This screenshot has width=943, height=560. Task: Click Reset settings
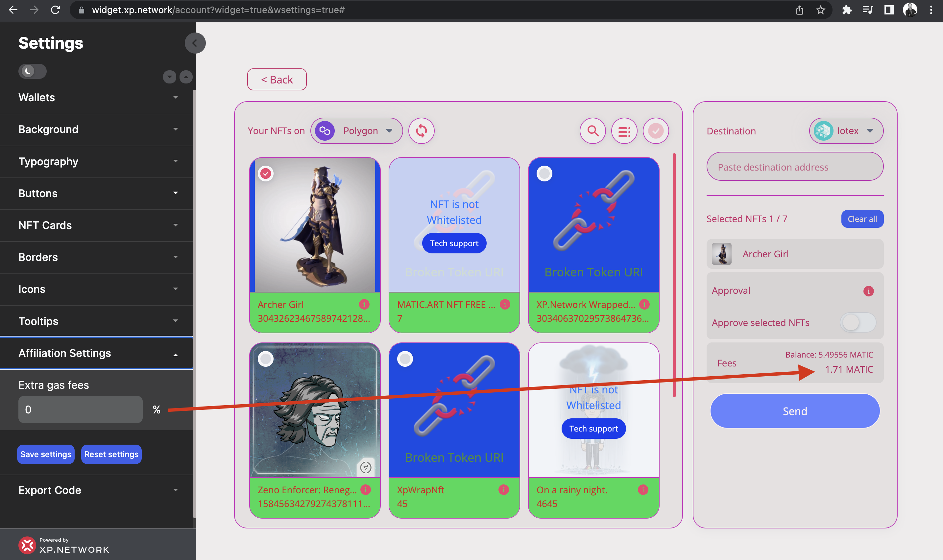(x=111, y=454)
